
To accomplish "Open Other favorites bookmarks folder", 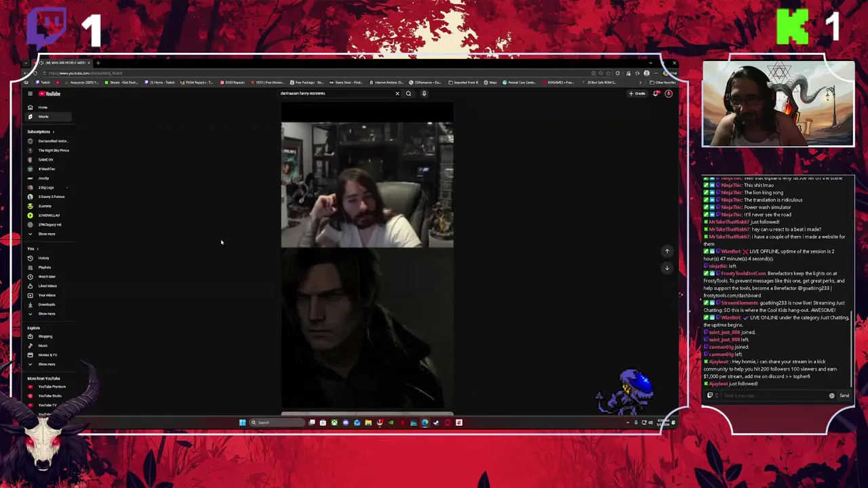I will (664, 83).
